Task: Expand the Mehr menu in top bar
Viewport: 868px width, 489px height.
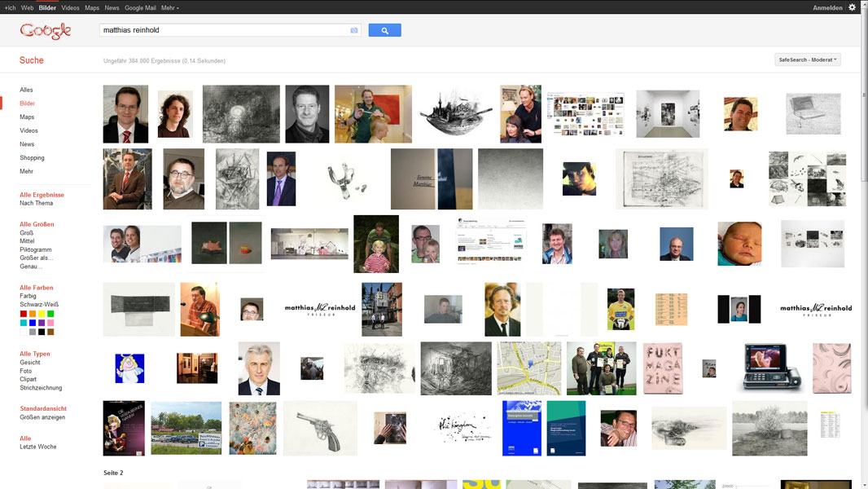Action: [169, 7]
